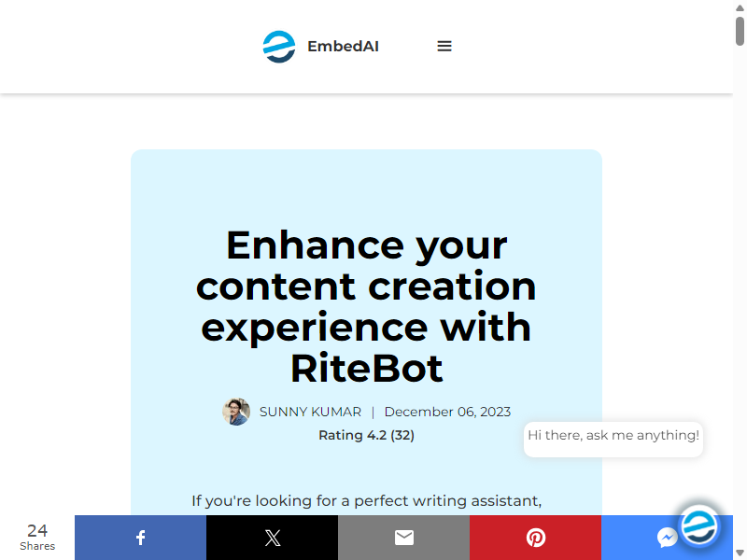Click Sunny Kumar's avatar photo
The width and height of the screenshot is (747, 560).
click(x=236, y=412)
